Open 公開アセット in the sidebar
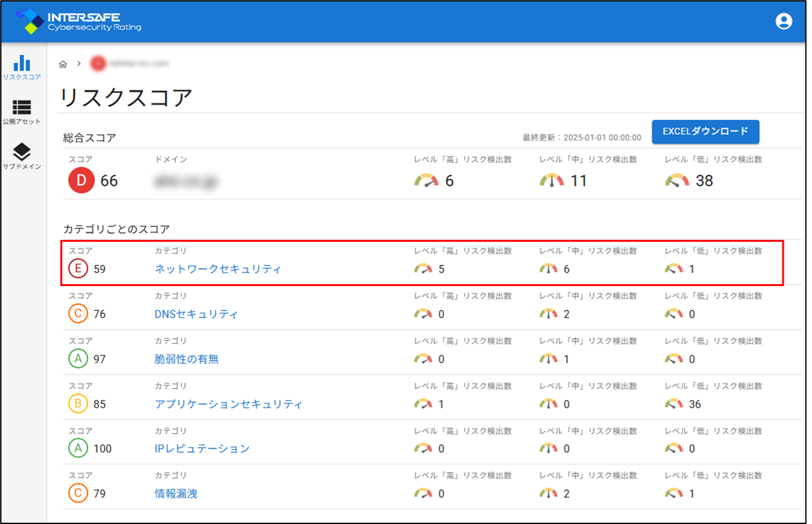 (22, 112)
